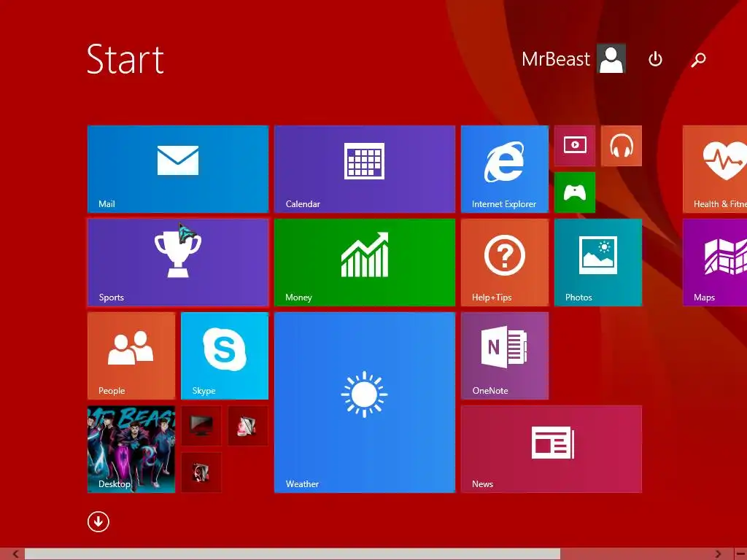Click the scrollbar left arrow

click(15, 554)
